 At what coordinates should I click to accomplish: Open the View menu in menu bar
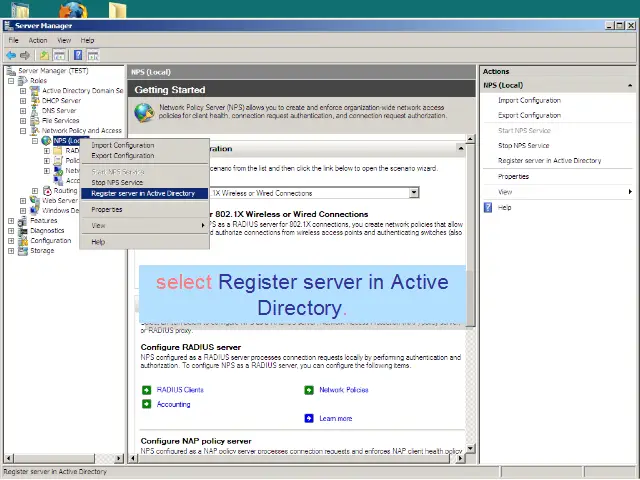pos(64,40)
